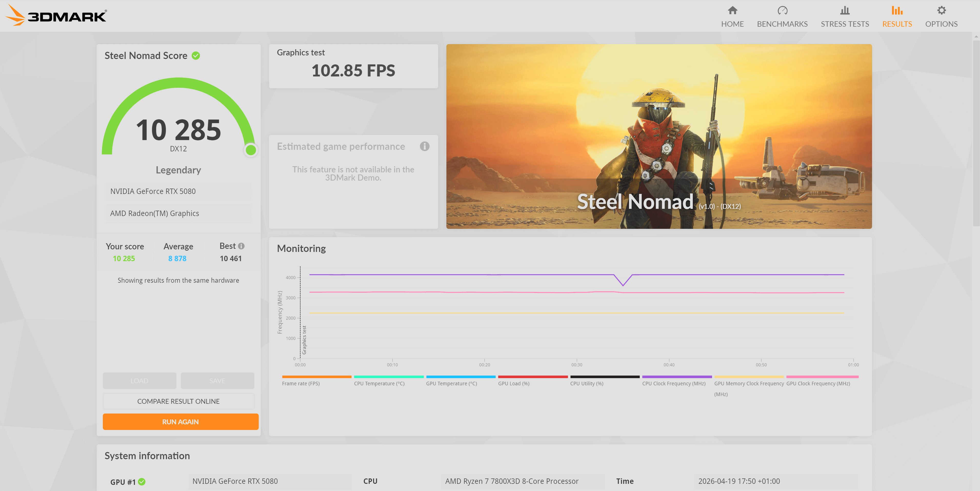Click the 3DMark logo
The height and width of the screenshot is (491, 980).
click(56, 16)
